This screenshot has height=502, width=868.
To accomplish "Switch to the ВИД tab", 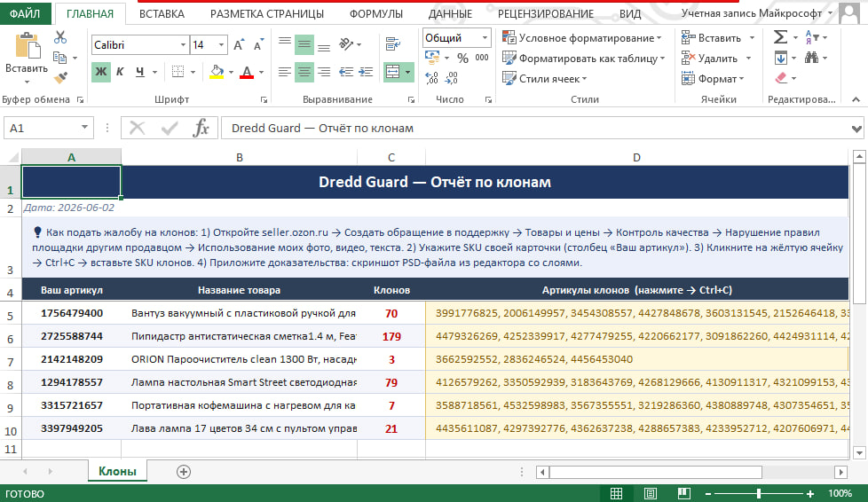I will tap(630, 14).
